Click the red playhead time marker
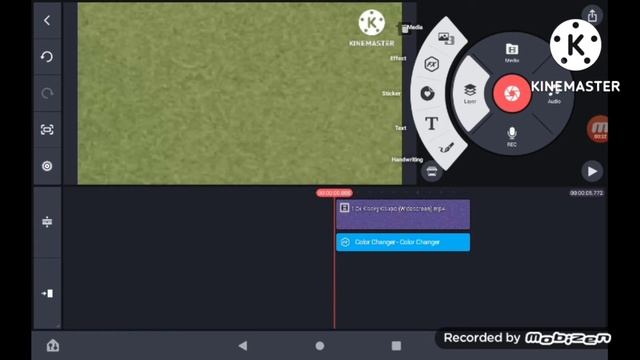The width and height of the screenshot is (640, 360). pyautogui.click(x=334, y=193)
